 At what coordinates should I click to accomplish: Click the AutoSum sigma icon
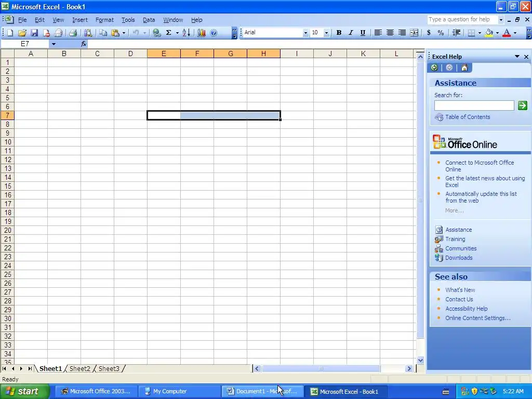click(x=169, y=33)
